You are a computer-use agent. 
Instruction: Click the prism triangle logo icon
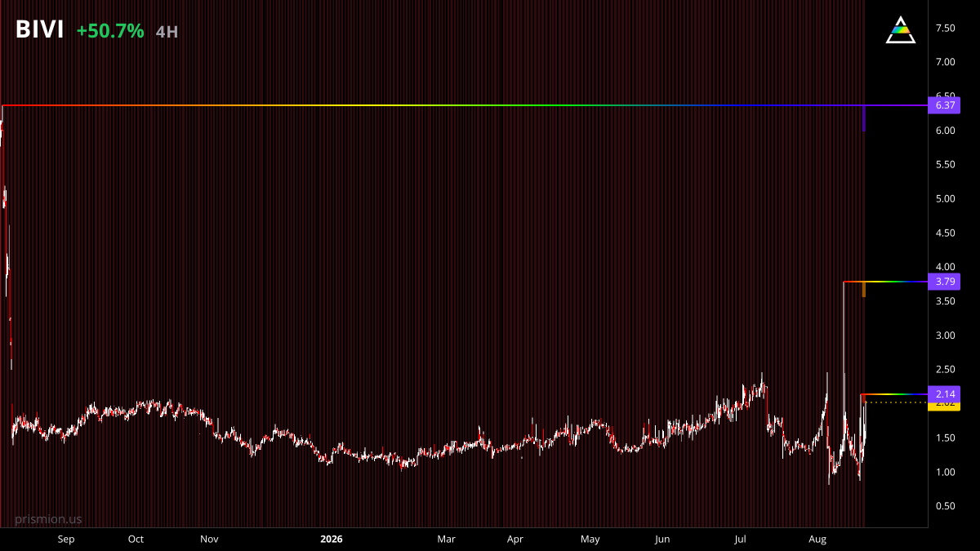click(x=900, y=30)
